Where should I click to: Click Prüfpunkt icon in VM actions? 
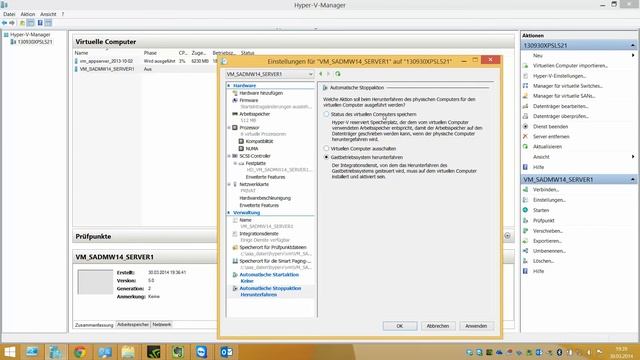pos(525,220)
